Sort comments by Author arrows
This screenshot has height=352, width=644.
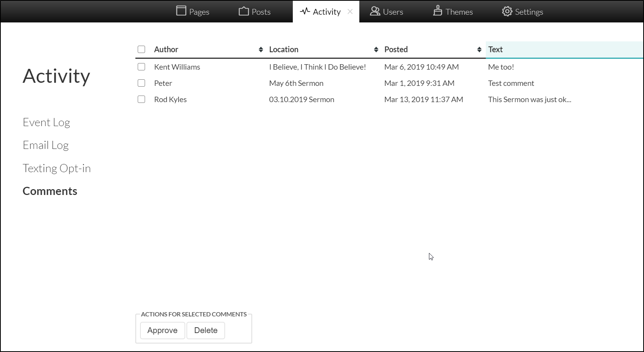(x=261, y=50)
